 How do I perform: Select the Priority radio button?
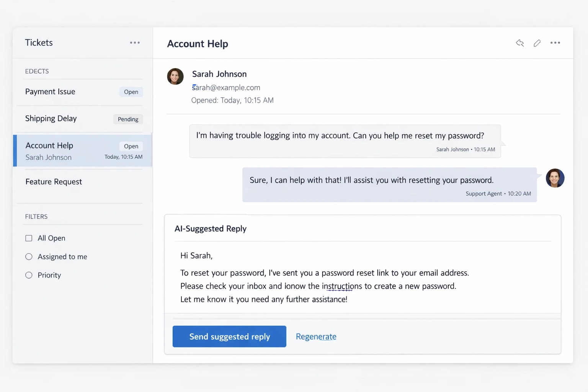tap(29, 275)
